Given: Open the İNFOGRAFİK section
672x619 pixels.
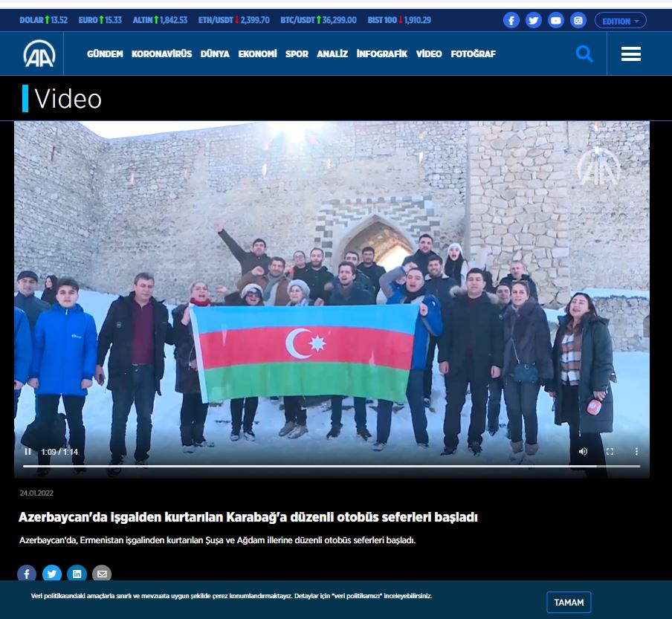Looking at the screenshot, I should tap(382, 54).
